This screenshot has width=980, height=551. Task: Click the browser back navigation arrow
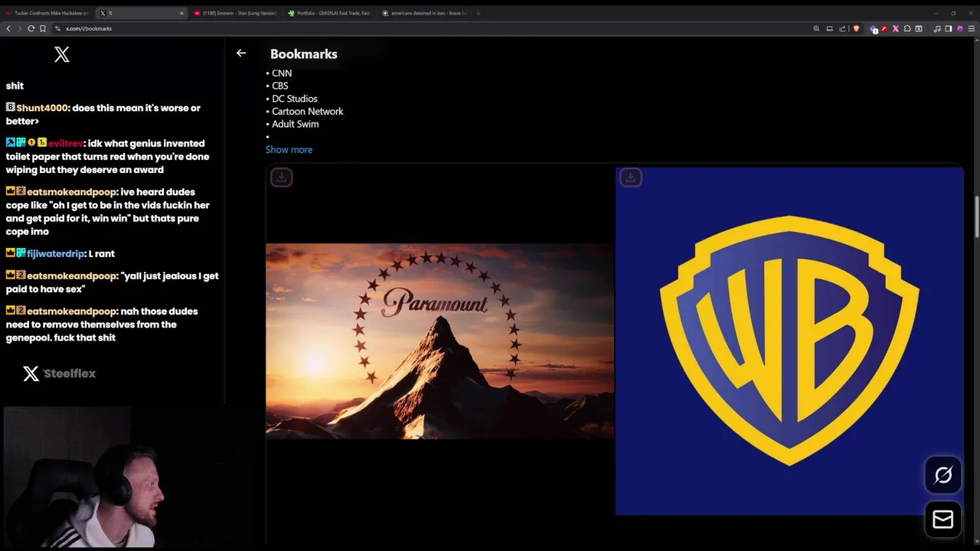pyautogui.click(x=8, y=28)
